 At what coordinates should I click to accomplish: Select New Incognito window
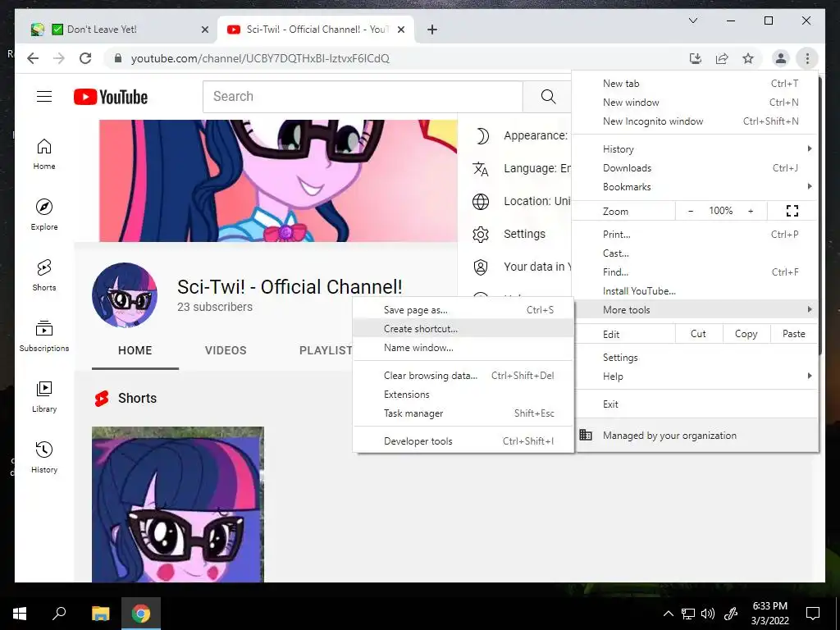click(x=695, y=121)
